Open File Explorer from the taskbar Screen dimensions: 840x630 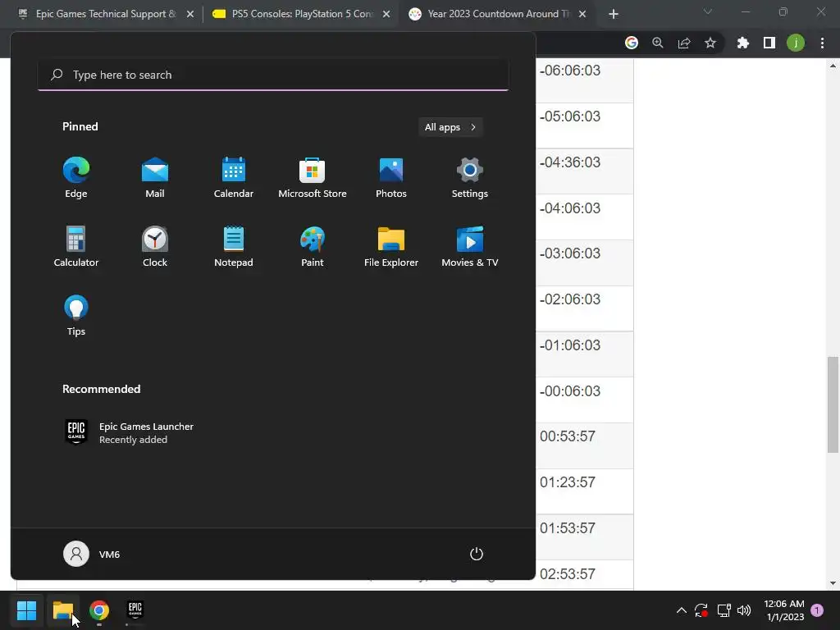(x=63, y=610)
